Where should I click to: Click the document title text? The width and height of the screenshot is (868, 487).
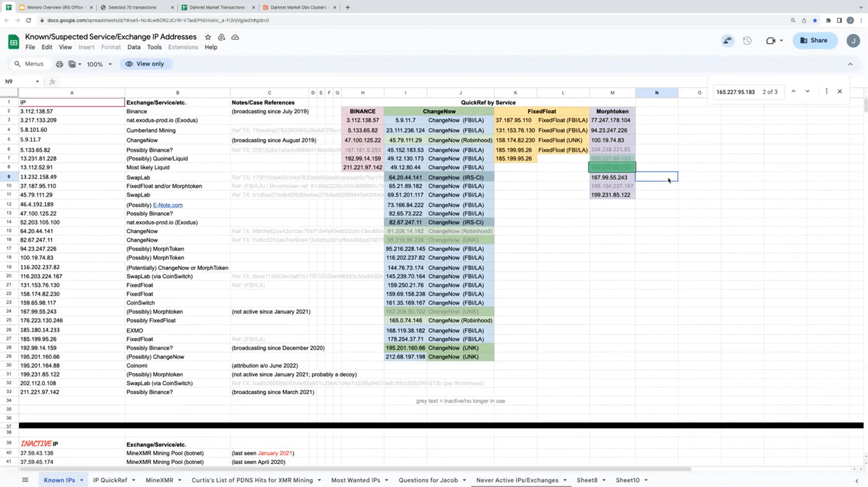[x=111, y=37]
